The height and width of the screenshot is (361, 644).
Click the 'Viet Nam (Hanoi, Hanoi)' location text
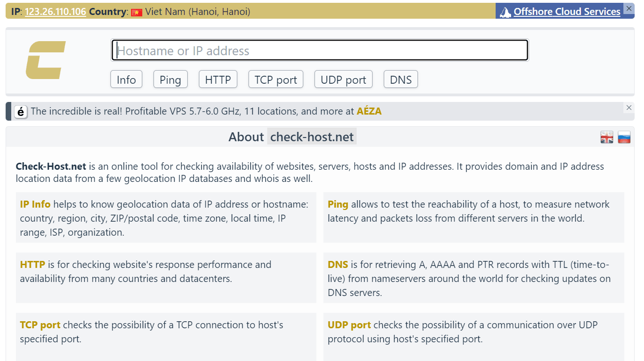[x=198, y=12]
